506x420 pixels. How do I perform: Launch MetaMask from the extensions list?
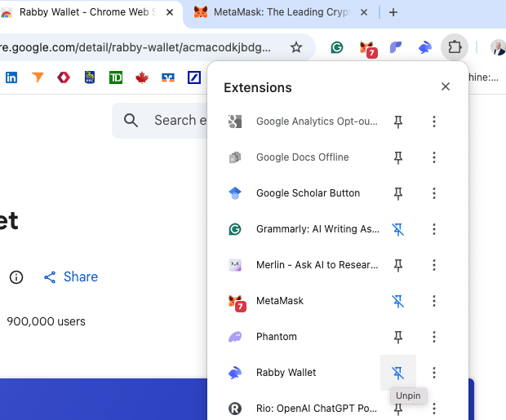[302, 301]
